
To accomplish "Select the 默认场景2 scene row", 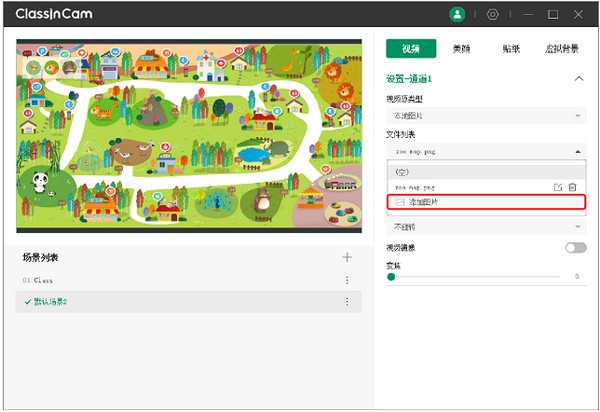I will (x=188, y=302).
